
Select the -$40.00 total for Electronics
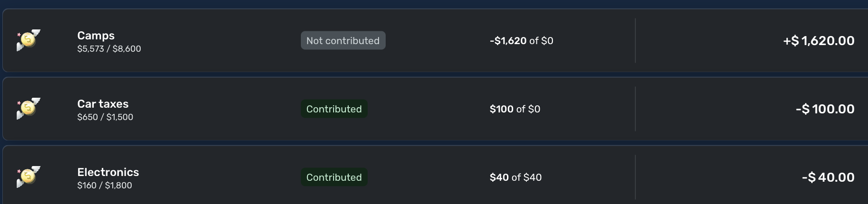(x=828, y=177)
